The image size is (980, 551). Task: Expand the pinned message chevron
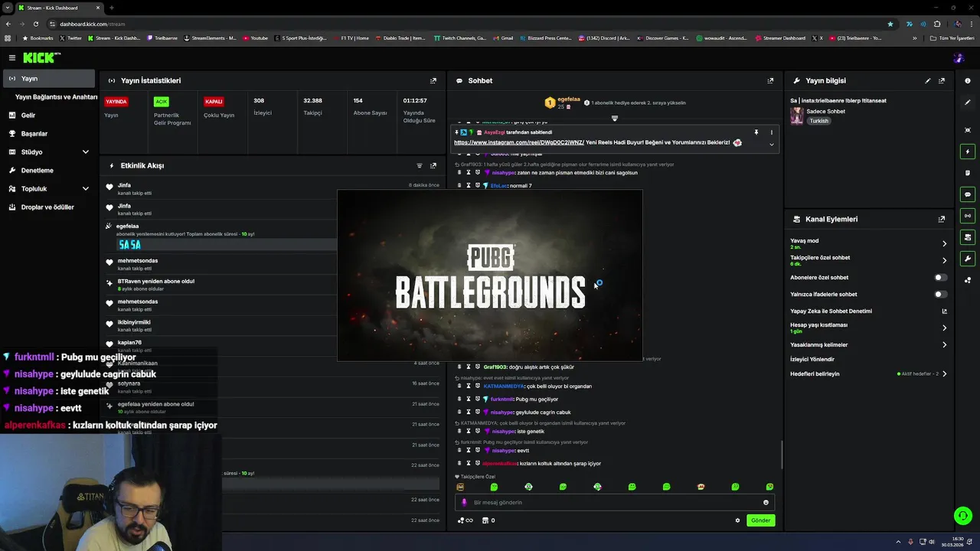click(771, 145)
